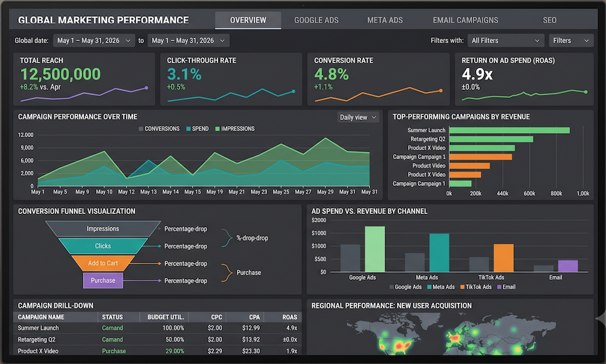Click the TikTok Ads orange legend swatch
The width and height of the screenshot is (606, 364).
[462, 287]
